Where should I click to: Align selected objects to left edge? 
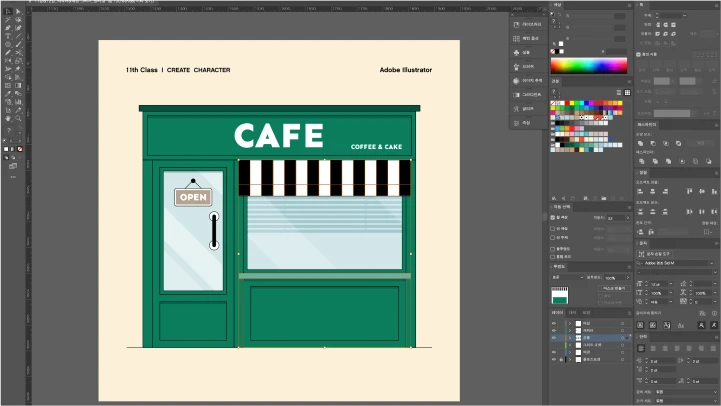coord(640,191)
